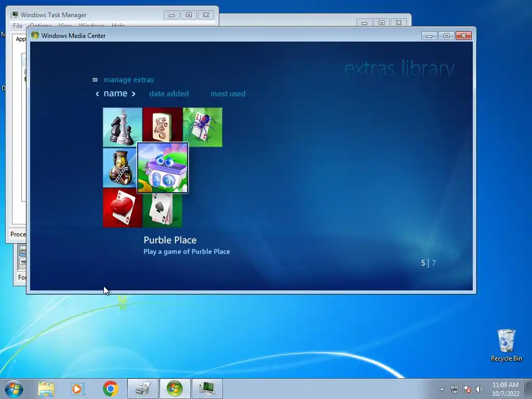Image resolution: width=532 pixels, height=399 pixels.
Task: Maximize the Windows Media Center window
Action: click(x=446, y=36)
